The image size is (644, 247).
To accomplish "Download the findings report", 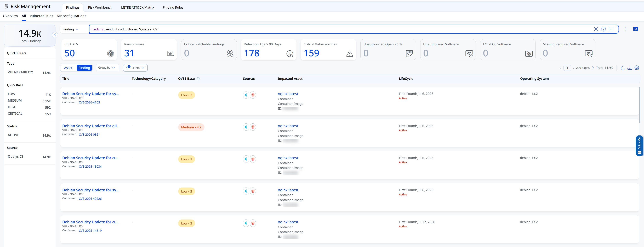I will point(630,68).
